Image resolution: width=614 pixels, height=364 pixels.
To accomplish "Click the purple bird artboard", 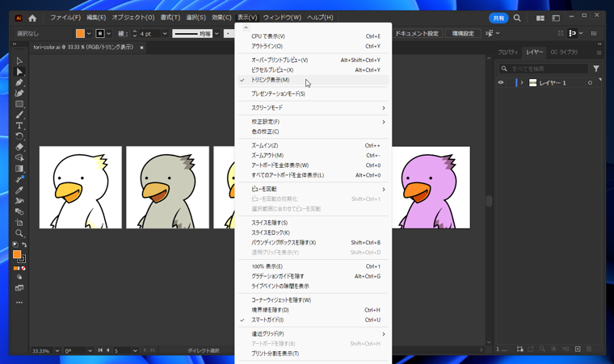I will tap(431, 187).
